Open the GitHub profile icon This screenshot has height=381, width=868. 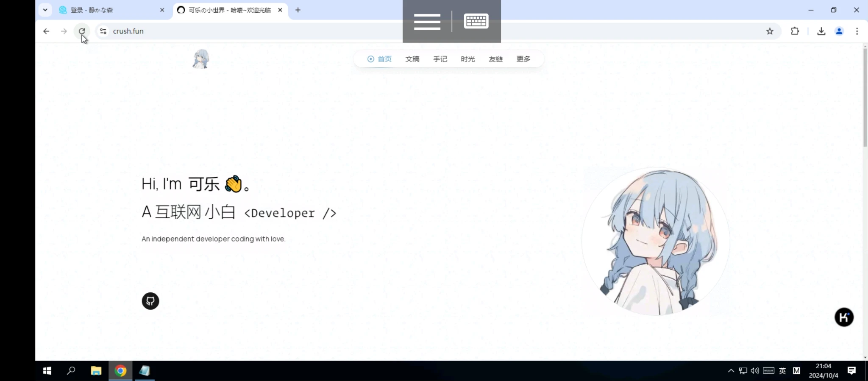click(x=150, y=301)
